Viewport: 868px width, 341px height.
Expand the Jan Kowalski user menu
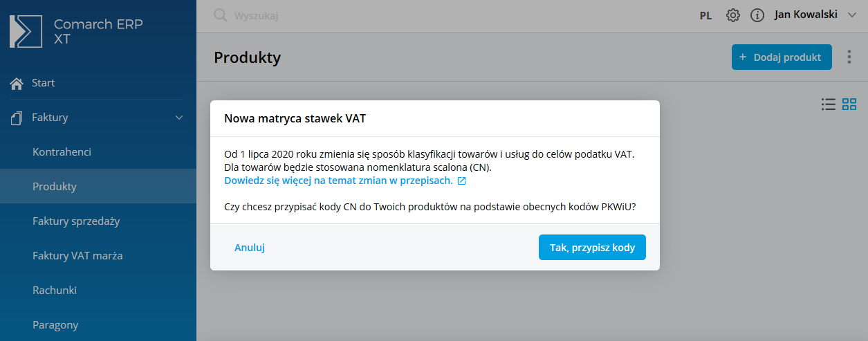click(x=851, y=15)
